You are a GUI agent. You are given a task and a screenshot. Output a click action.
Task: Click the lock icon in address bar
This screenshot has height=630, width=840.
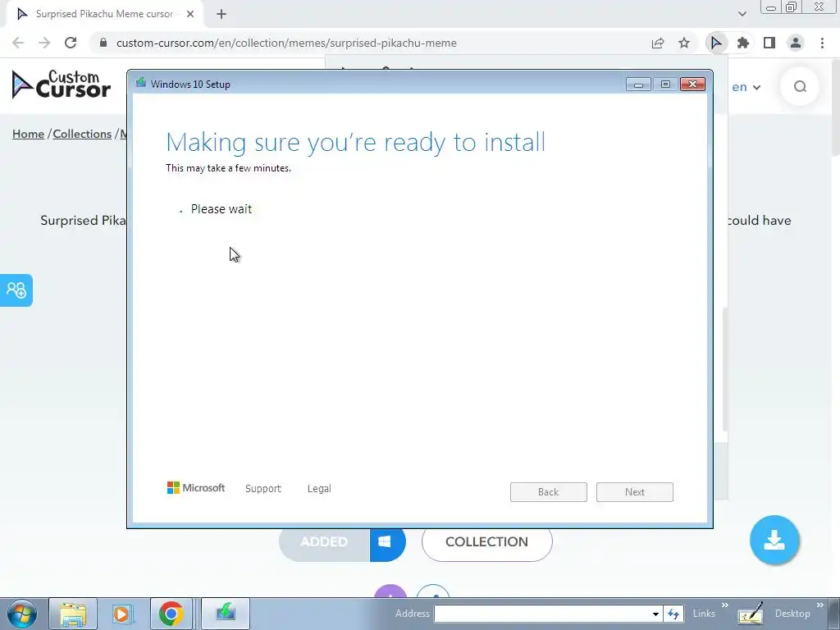[103, 43]
